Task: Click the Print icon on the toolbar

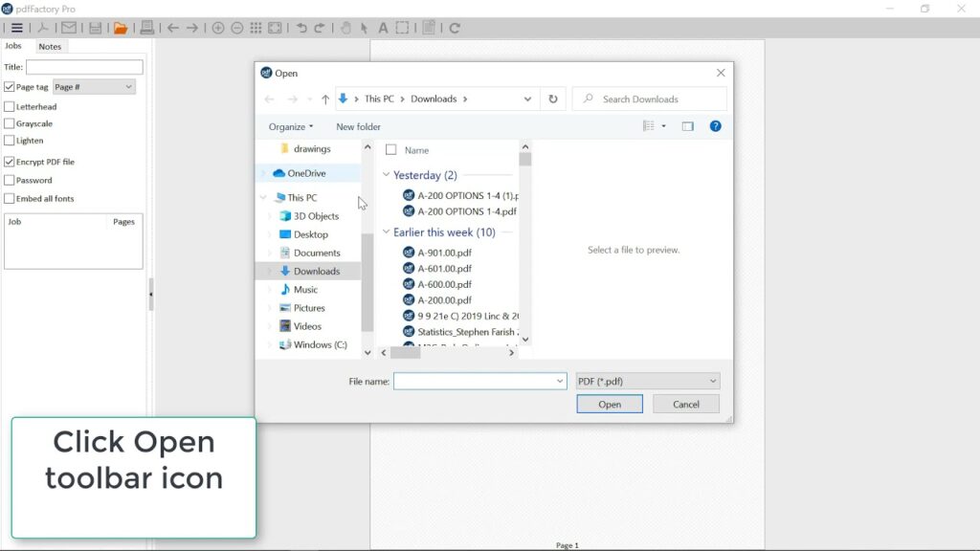Action: 145,28
